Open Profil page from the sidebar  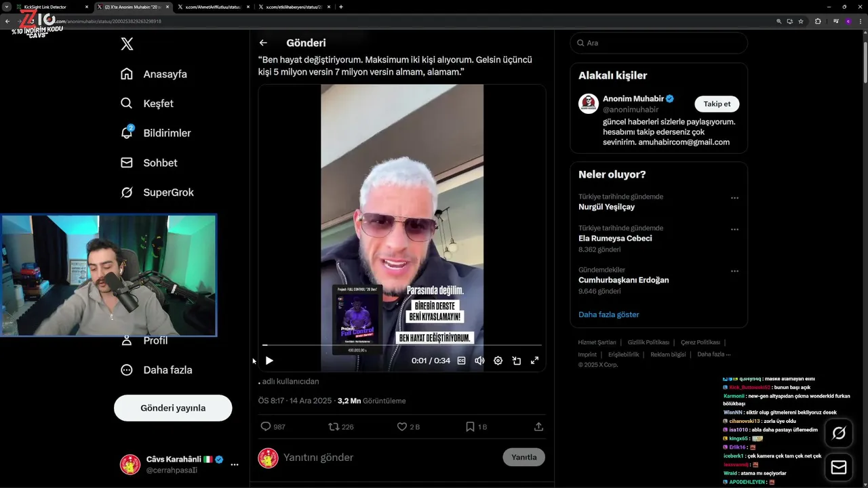coord(144,340)
